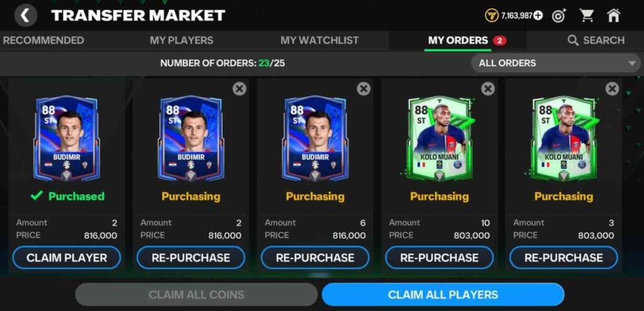
Task: Go back using the arrow icon
Action: click(x=25, y=15)
